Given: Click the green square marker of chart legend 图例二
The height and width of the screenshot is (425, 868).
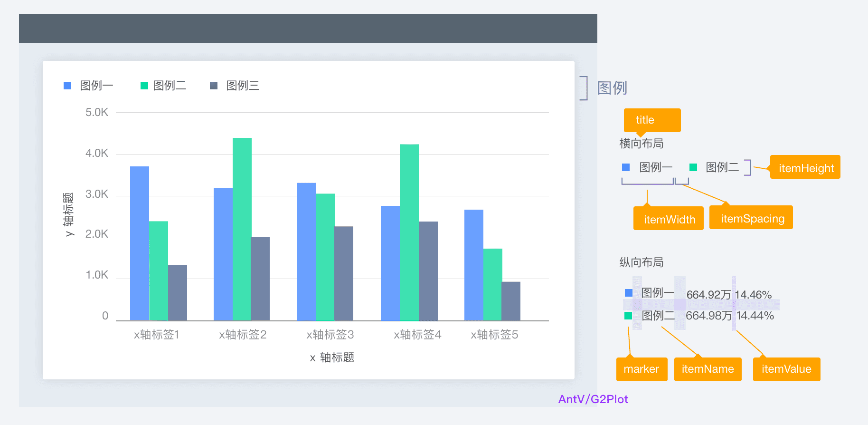Looking at the screenshot, I should click(x=144, y=86).
